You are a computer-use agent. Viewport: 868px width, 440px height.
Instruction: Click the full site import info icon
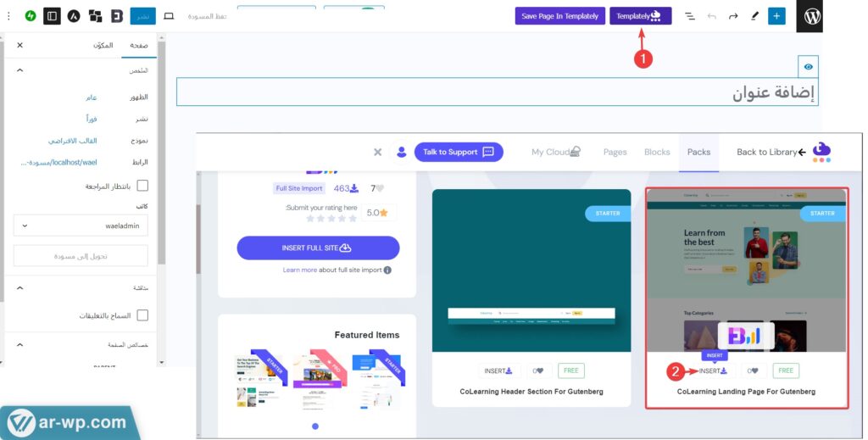point(387,270)
